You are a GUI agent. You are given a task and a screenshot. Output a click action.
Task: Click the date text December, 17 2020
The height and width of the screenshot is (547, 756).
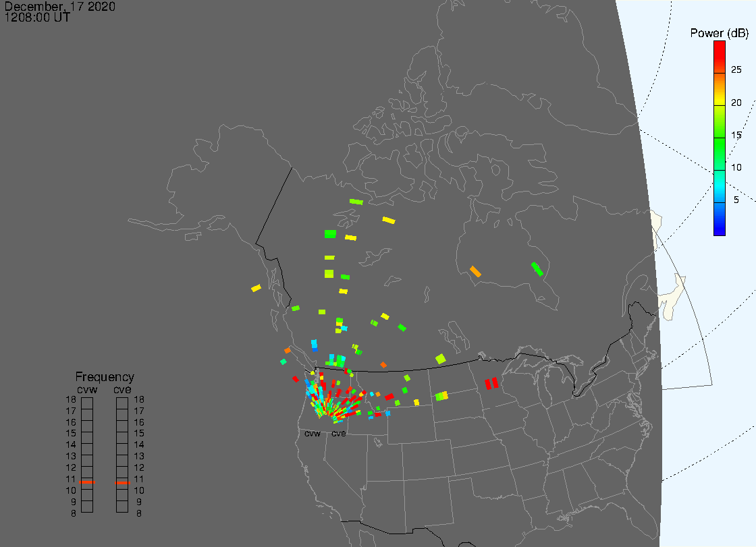60,6
